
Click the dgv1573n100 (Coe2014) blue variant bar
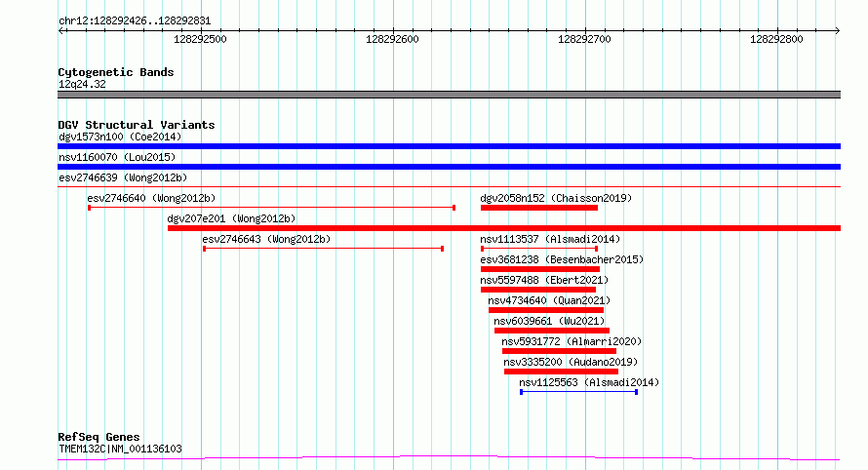[x=449, y=146]
